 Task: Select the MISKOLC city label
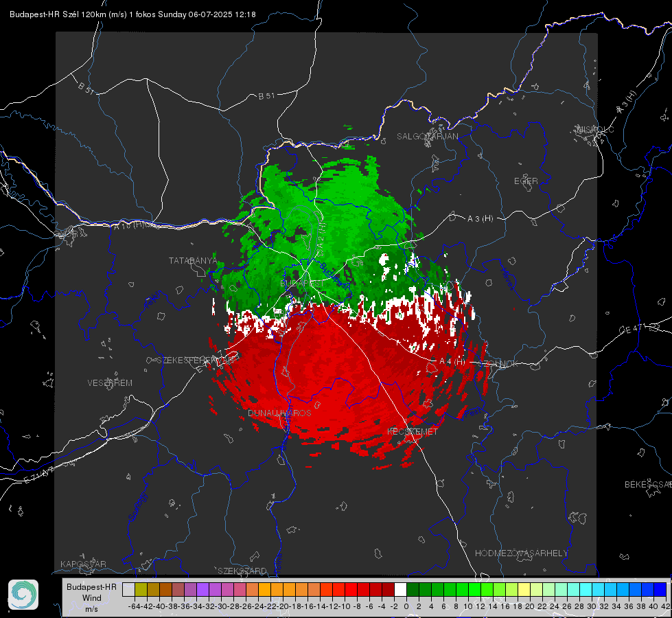click(595, 130)
